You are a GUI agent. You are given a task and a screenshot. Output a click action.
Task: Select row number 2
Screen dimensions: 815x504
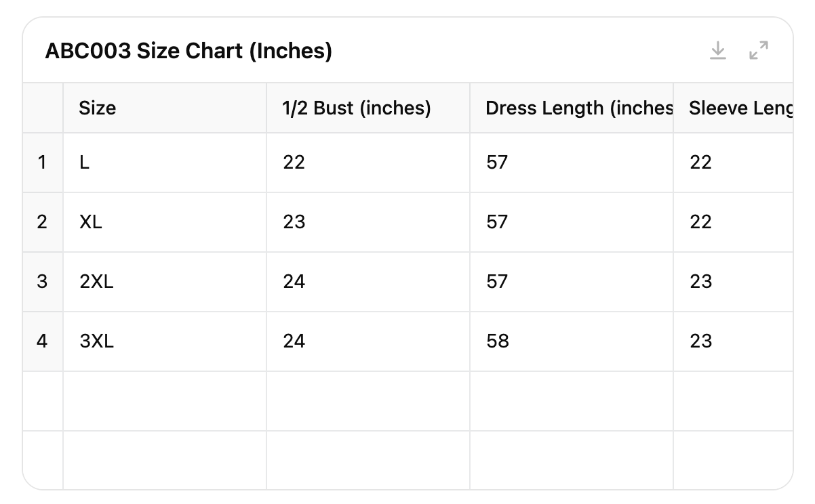[42, 222]
